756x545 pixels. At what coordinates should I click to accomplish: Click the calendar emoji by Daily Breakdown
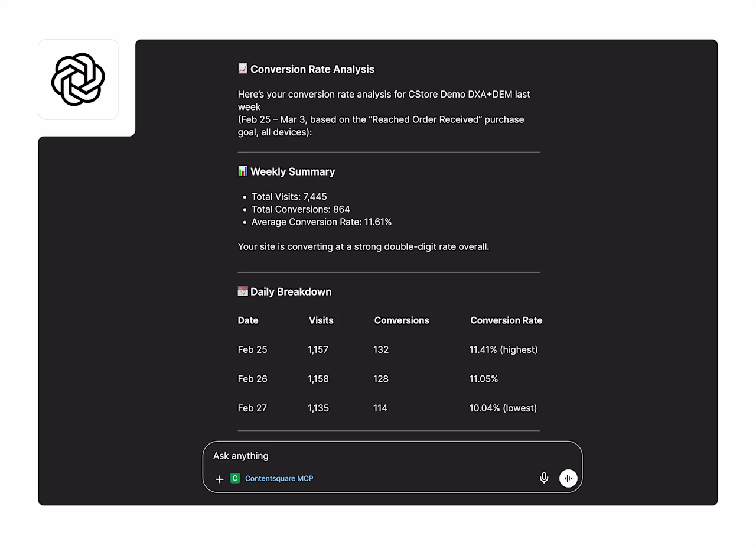point(243,291)
